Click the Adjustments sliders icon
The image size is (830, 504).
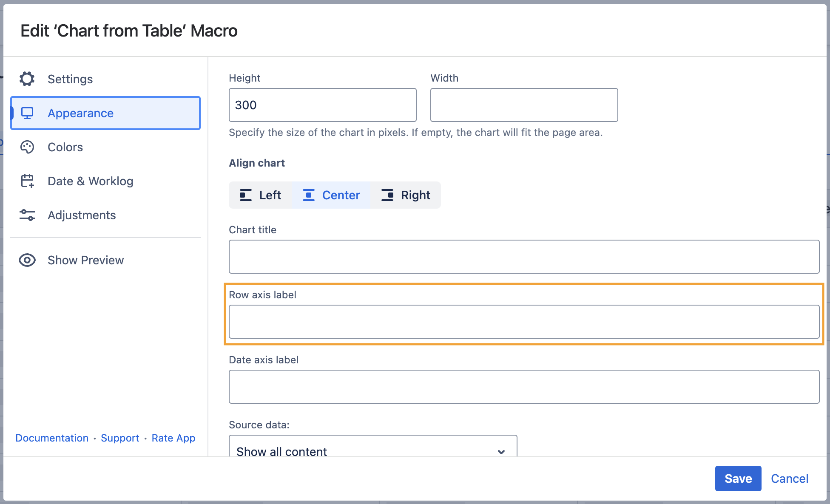[27, 215]
